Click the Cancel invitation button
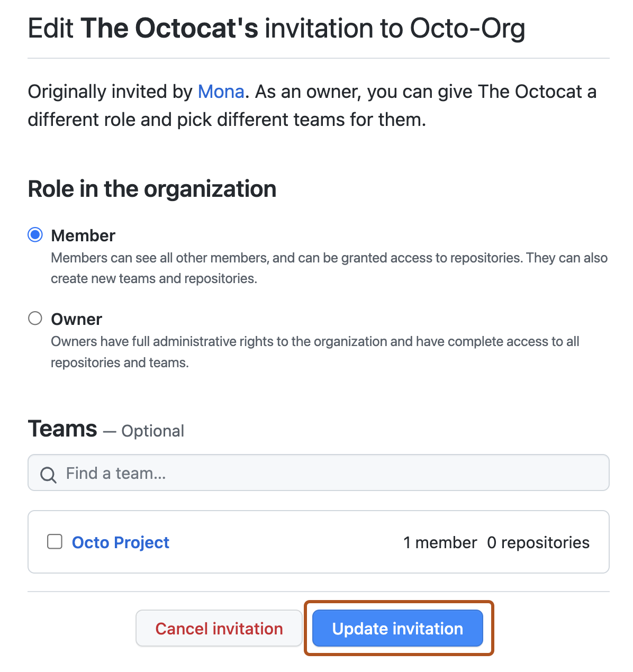The width and height of the screenshot is (633, 672). tap(219, 628)
